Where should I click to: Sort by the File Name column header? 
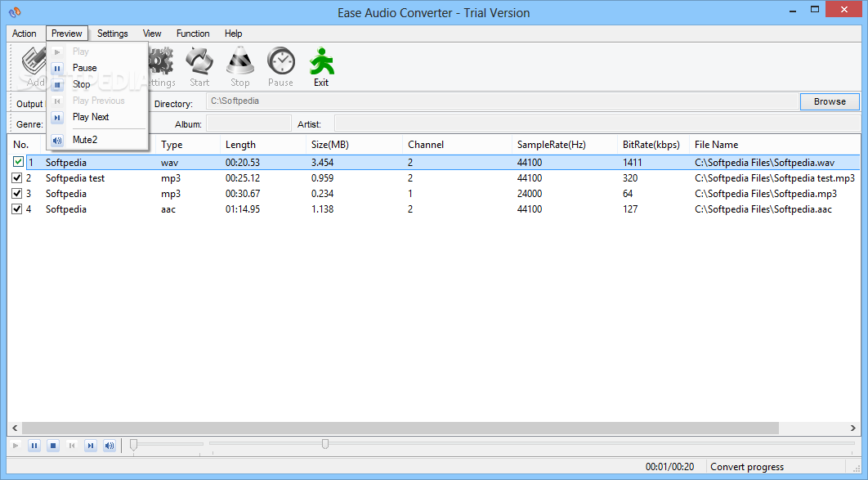click(x=775, y=145)
